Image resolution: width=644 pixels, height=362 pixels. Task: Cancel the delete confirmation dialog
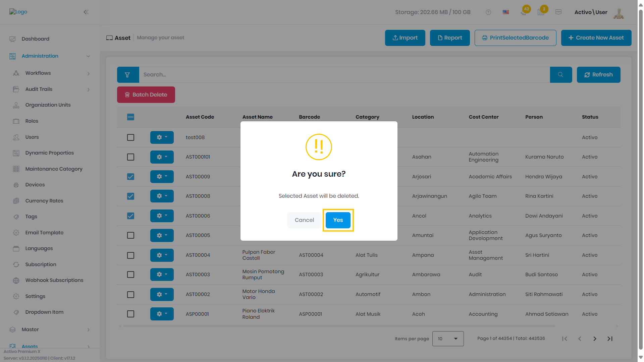[x=304, y=220]
